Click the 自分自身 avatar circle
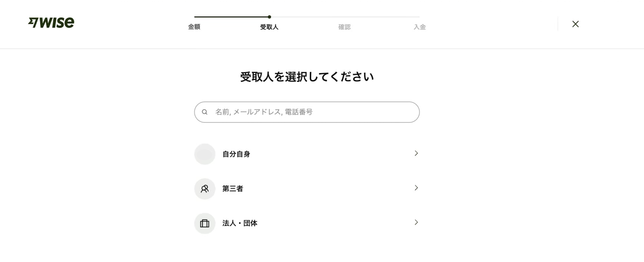644x262 pixels. coord(205,154)
